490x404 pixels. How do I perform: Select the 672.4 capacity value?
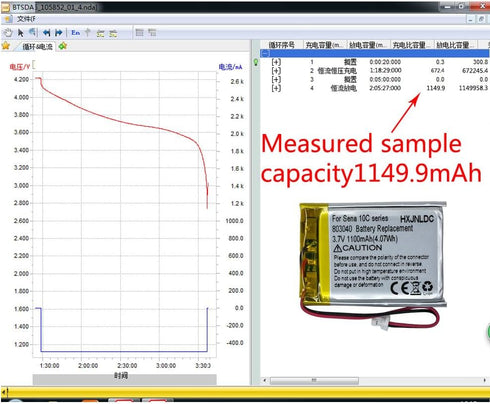[437, 70]
